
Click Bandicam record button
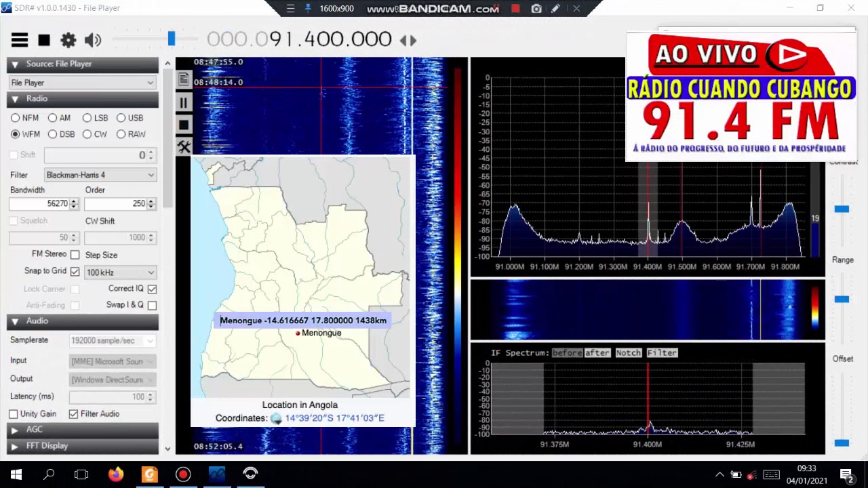pyautogui.click(x=515, y=9)
